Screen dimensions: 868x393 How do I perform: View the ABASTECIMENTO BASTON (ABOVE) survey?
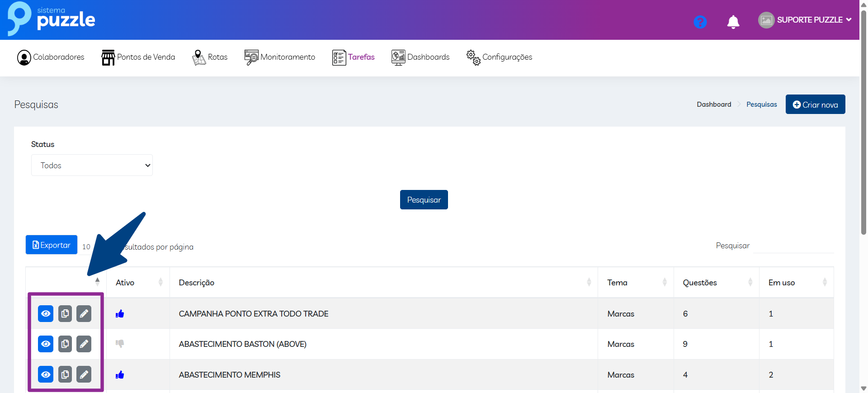(x=46, y=344)
